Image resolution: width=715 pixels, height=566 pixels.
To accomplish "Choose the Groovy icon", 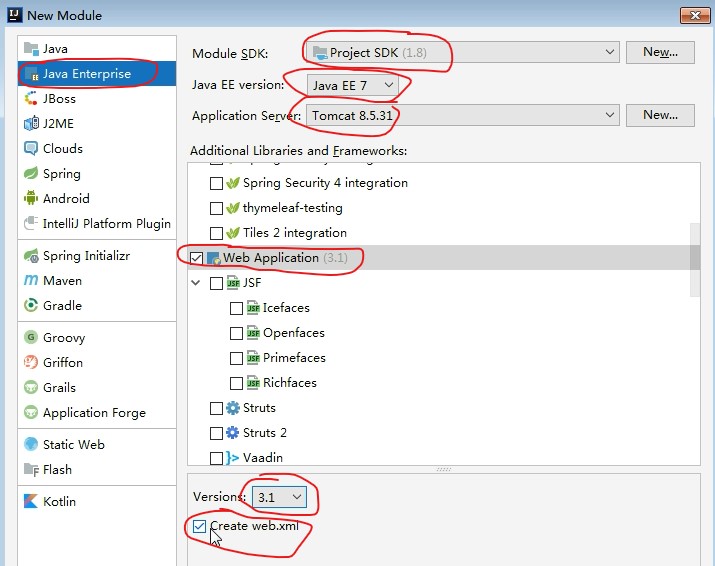I will (31, 338).
